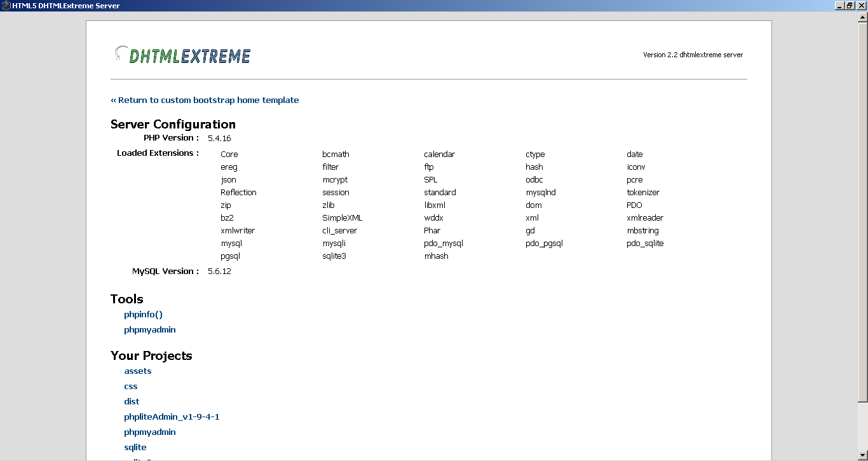Click the application icon in the title bar

pos(6,5)
